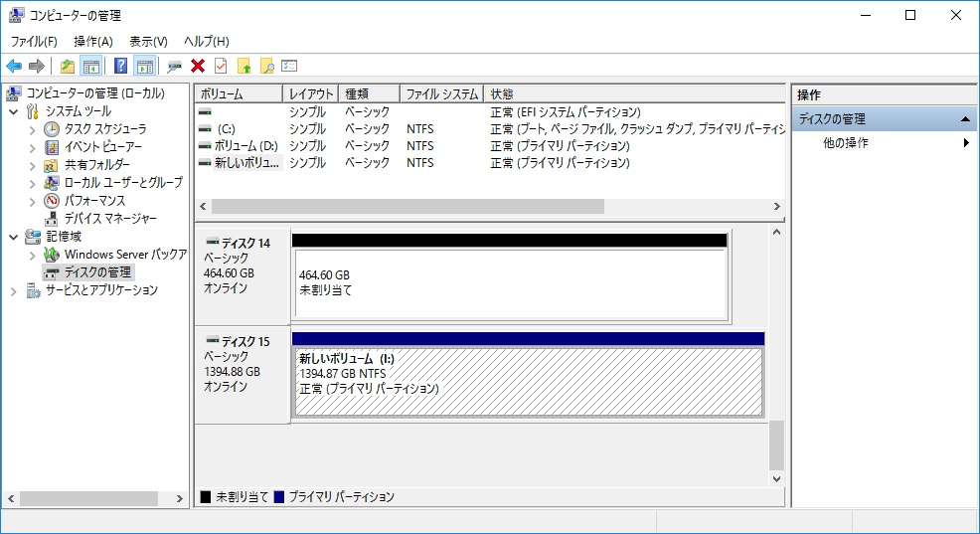Select Windows Server バックアップ tree item
The height and width of the screenshot is (534, 980).
pyautogui.click(x=125, y=255)
